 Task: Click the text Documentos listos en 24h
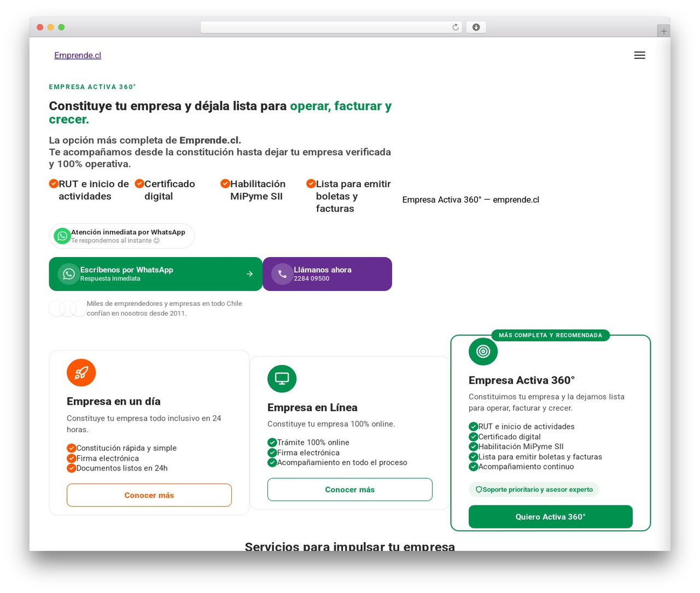122,468
